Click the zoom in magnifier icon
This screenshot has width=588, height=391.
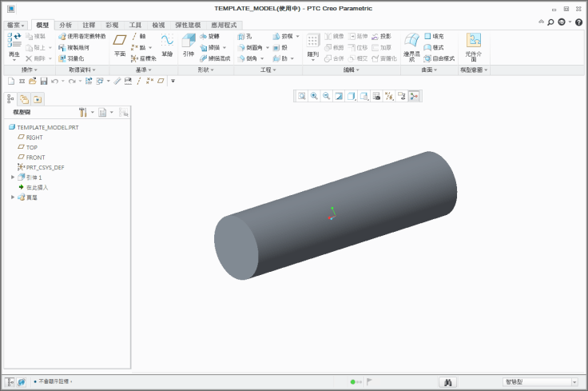coord(314,96)
